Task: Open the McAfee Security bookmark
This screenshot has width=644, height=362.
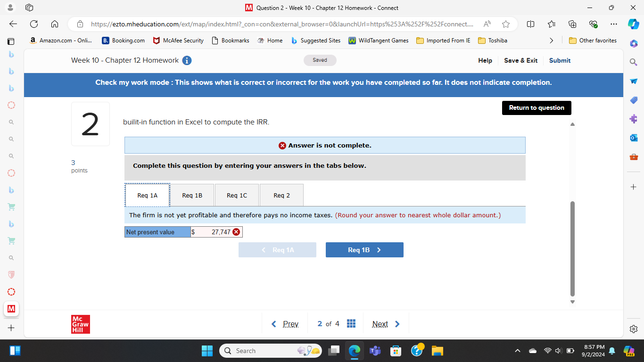Action: [178, 41]
